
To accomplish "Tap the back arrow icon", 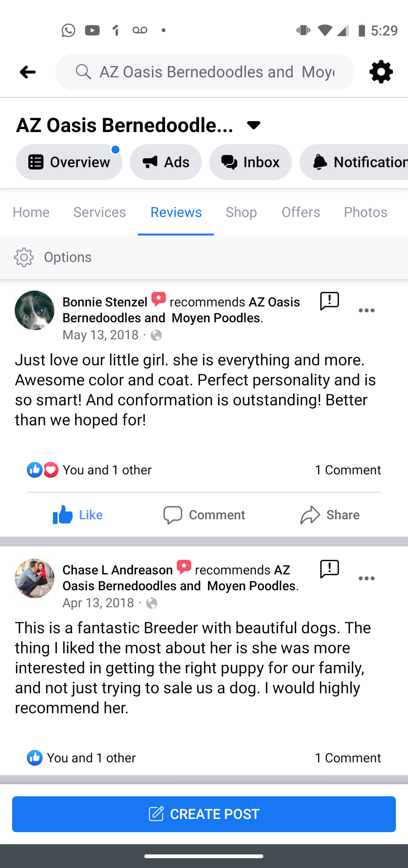I will tap(28, 72).
